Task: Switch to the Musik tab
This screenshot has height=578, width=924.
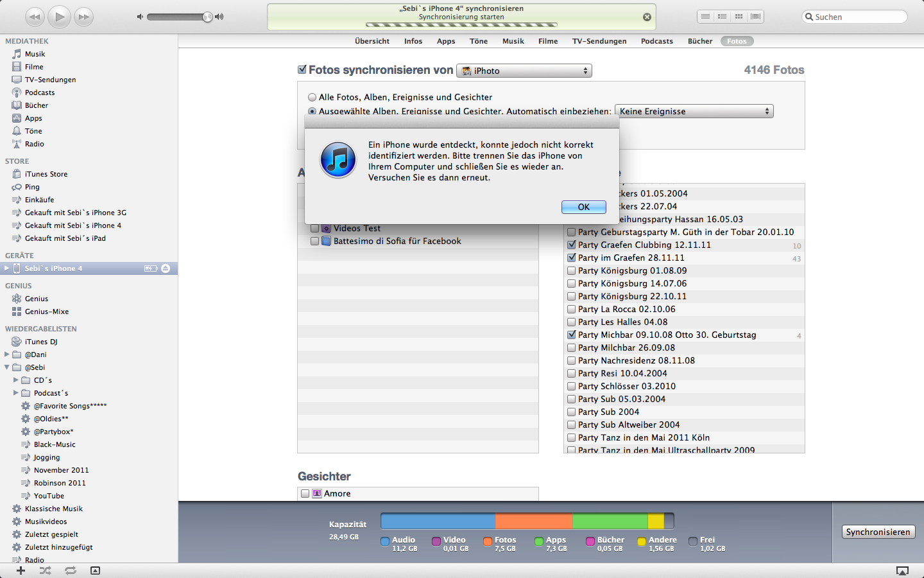Action: (513, 41)
